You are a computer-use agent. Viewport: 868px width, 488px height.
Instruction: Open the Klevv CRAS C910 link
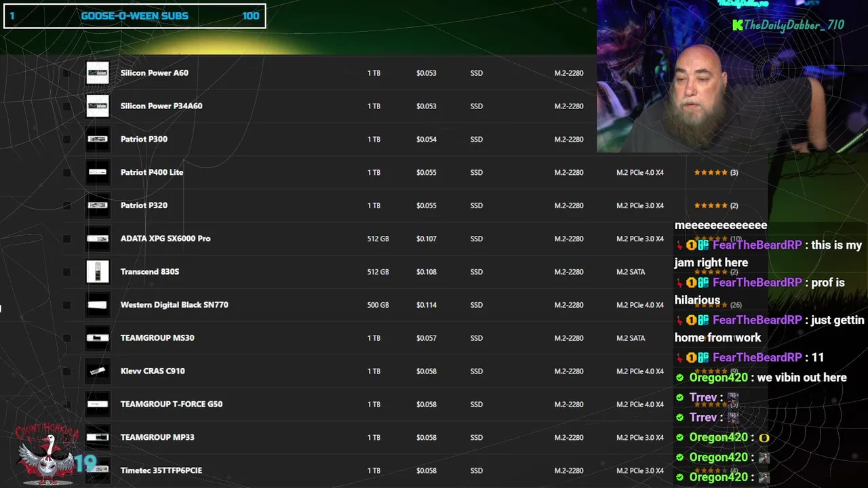[153, 371]
